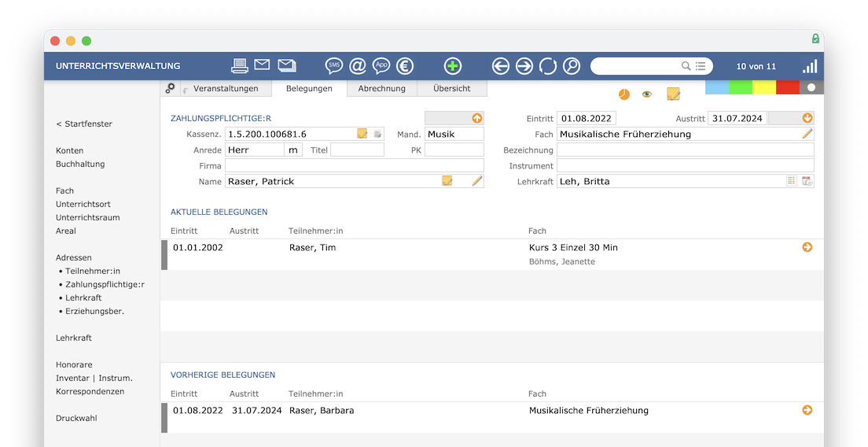Click the printer icon in toolbar
868x447 pixels.
pyautogui.click(x=240, y=66)
